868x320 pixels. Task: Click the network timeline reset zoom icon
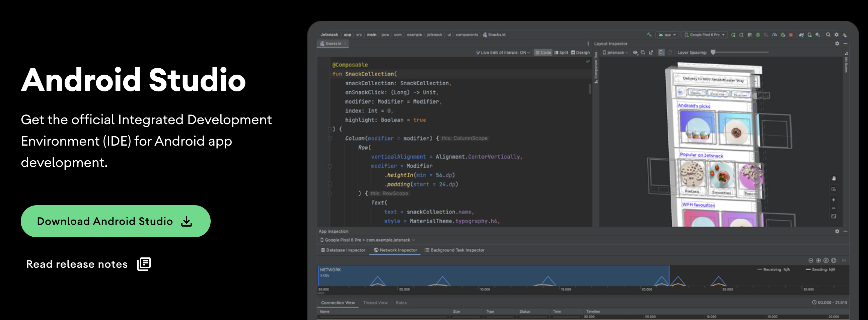[x=826, y=260]
